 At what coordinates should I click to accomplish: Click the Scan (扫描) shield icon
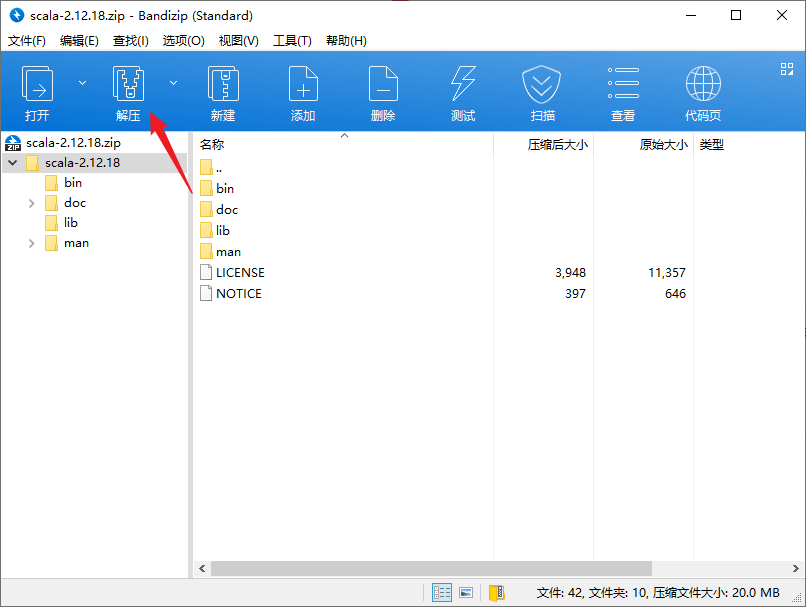(x=543, y=93)
